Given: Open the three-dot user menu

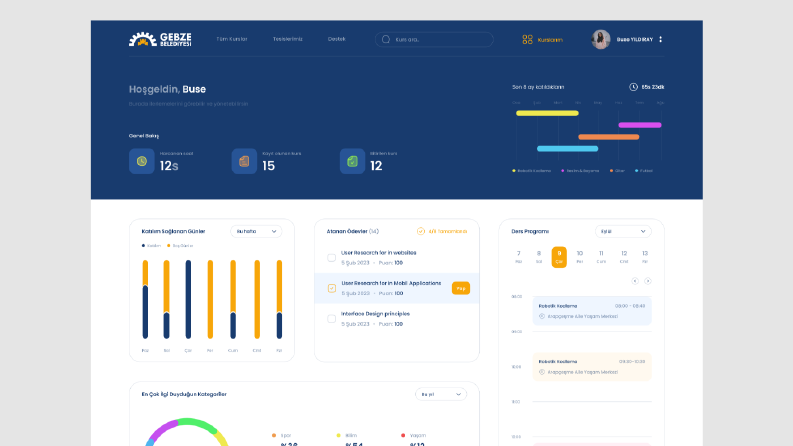Looking at the screenshot, I should coord(660,39).
